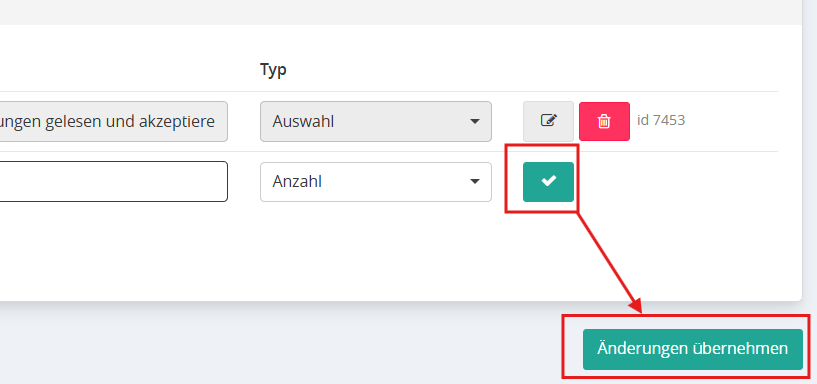Click the Typ column header
The width and height of the screenshot is (817, 384).
click(x=274, y=69)
